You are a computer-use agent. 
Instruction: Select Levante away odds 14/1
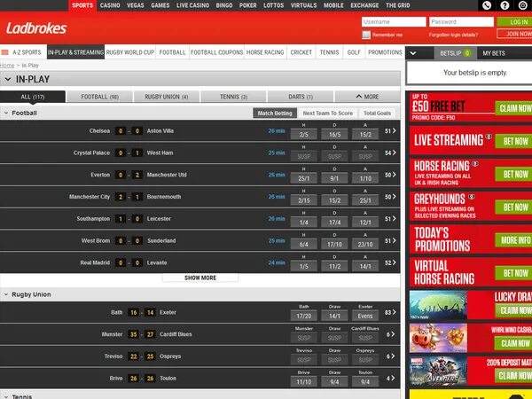point(365,266)
